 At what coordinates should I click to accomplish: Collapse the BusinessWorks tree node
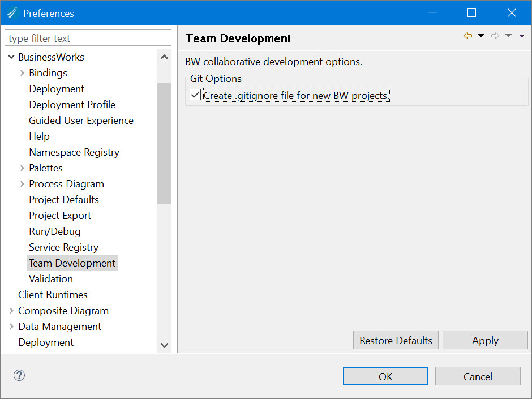[x=11, y=57]
